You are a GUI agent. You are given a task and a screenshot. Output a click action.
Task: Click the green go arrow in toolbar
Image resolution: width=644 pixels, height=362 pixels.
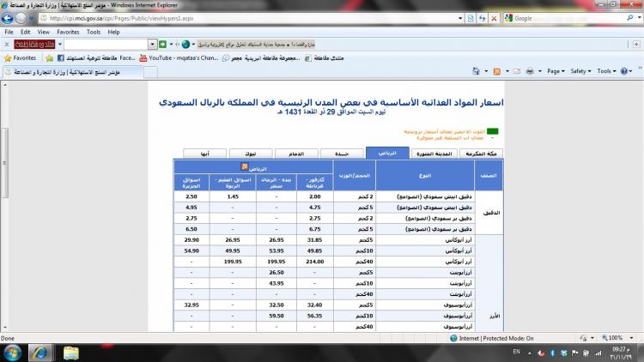pos(161,44)
